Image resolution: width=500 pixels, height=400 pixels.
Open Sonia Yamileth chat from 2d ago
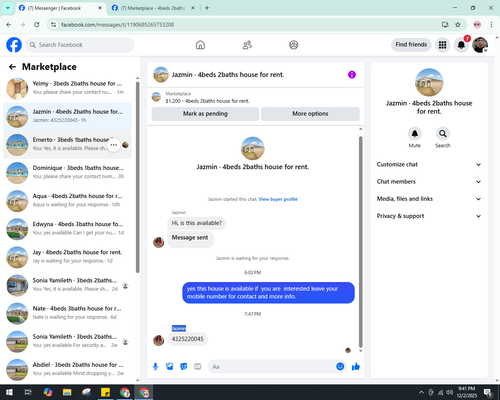click(67, 285)
